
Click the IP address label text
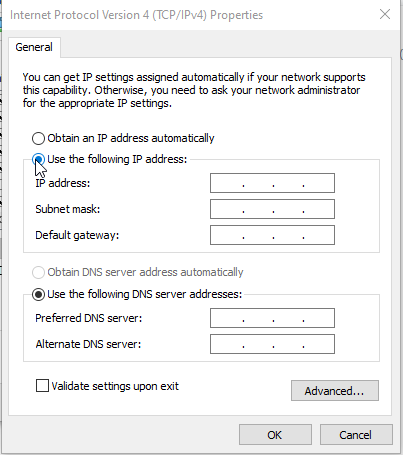(x=63, y=183)
